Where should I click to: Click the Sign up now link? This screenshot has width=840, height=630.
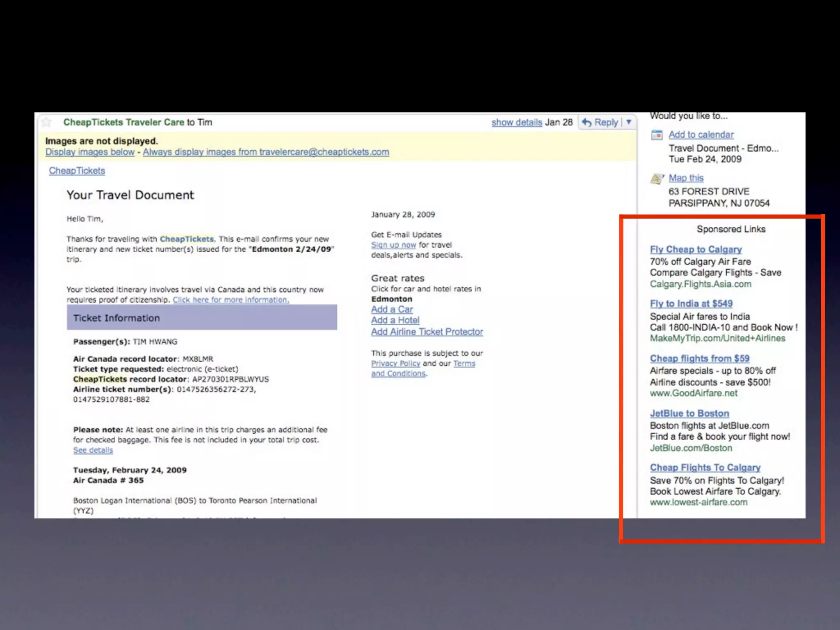[x=393, y=245]
